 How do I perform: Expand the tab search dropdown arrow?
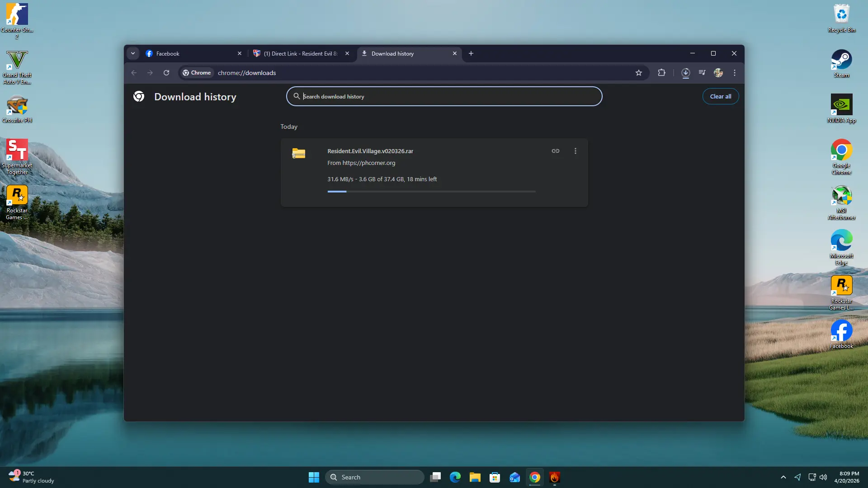click(133, 53)
